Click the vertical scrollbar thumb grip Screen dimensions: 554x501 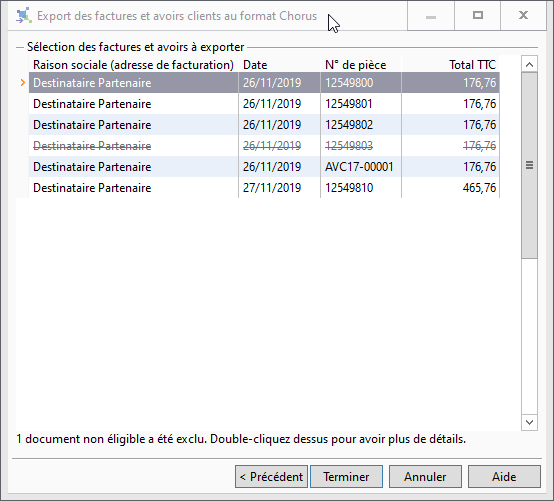click(x=529, y=165)
